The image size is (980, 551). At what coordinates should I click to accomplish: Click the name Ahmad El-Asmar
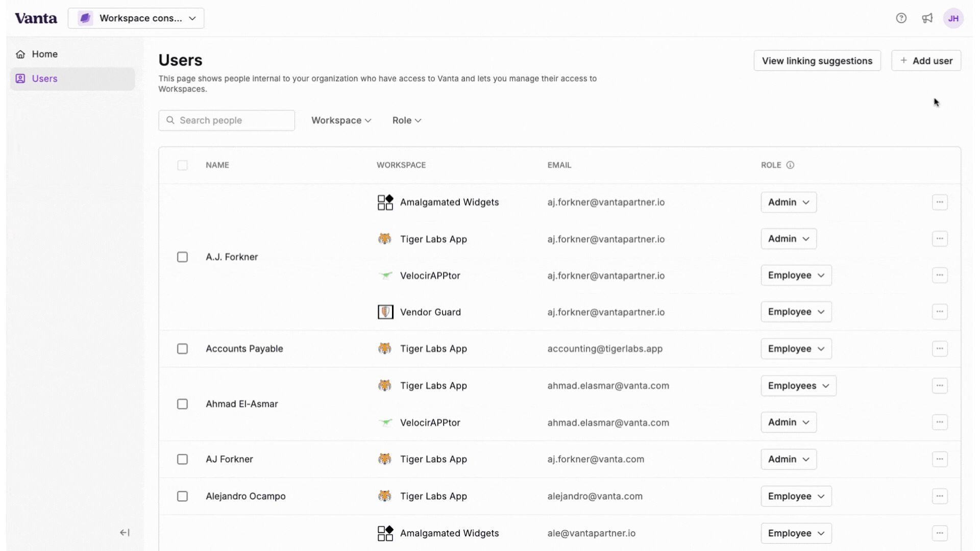[x=242, y=404]
